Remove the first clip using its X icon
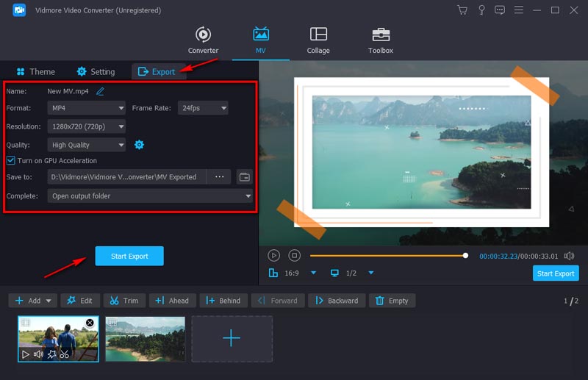 [x=90, y=323]
